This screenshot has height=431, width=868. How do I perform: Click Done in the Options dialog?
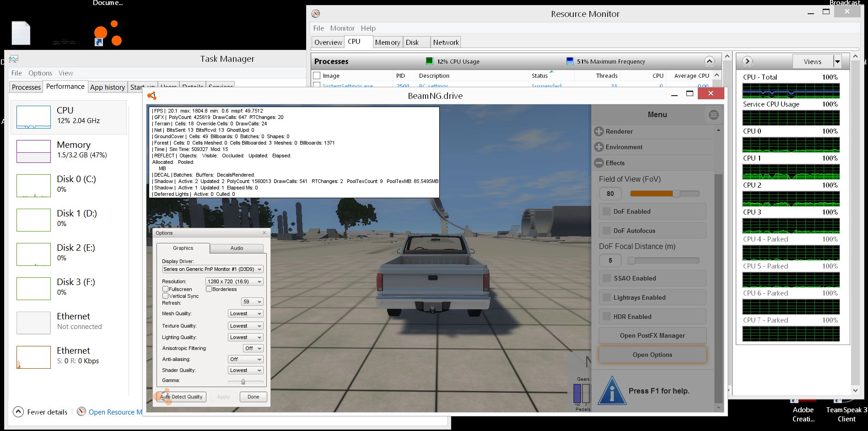click(253, 397)
